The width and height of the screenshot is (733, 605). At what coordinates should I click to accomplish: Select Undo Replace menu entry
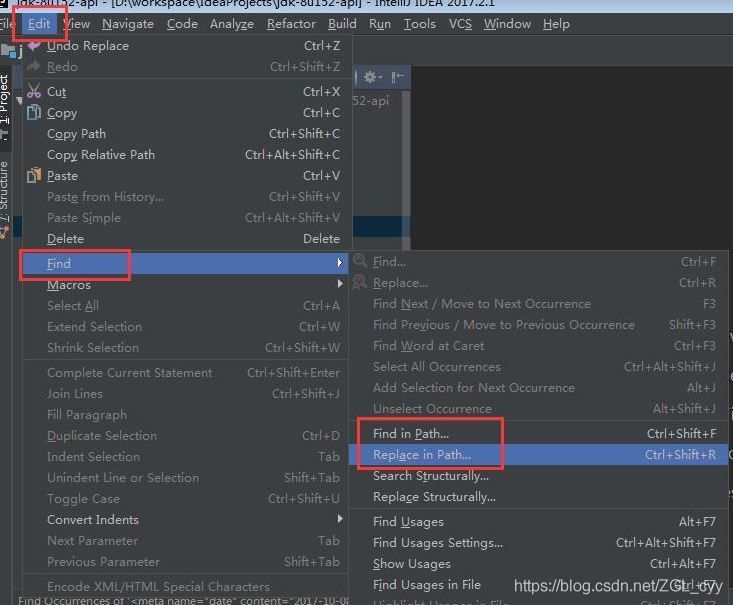[x=186, y=46]
